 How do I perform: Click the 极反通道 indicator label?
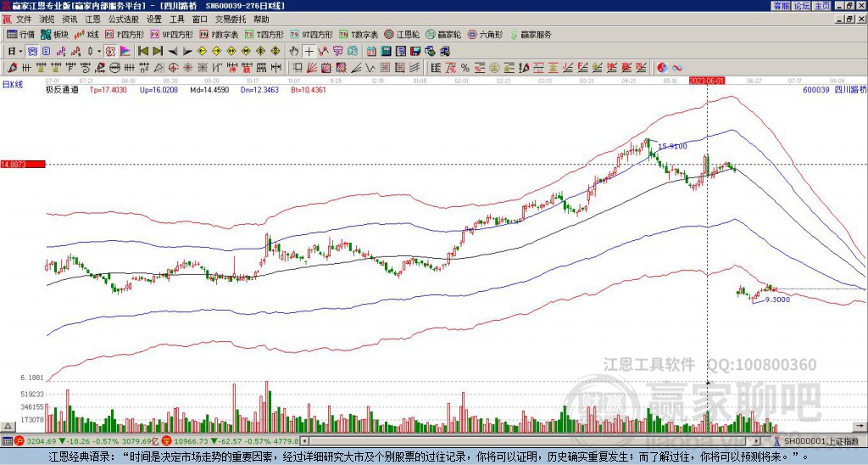pyautogui.click(x=62, y=89)
